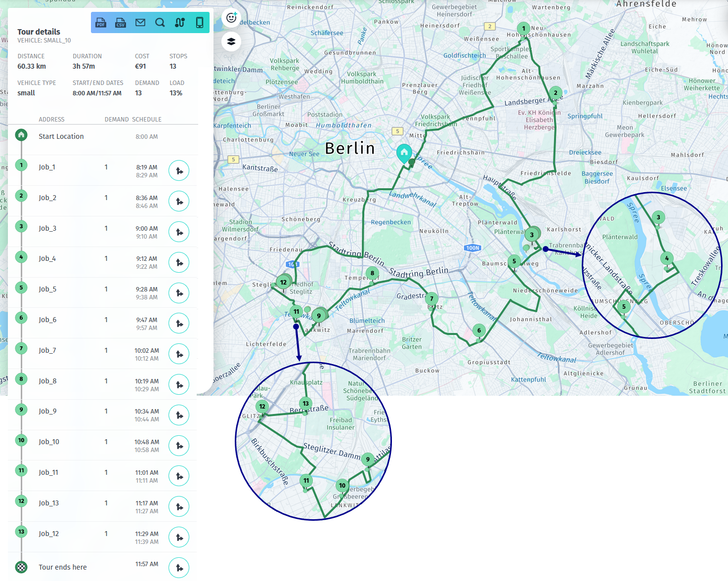This screenshot has width=728, height=581.
Task: Select stop marker 2 near Landsberger Allee
Action: pyautogui.click(x=556, y=93)
